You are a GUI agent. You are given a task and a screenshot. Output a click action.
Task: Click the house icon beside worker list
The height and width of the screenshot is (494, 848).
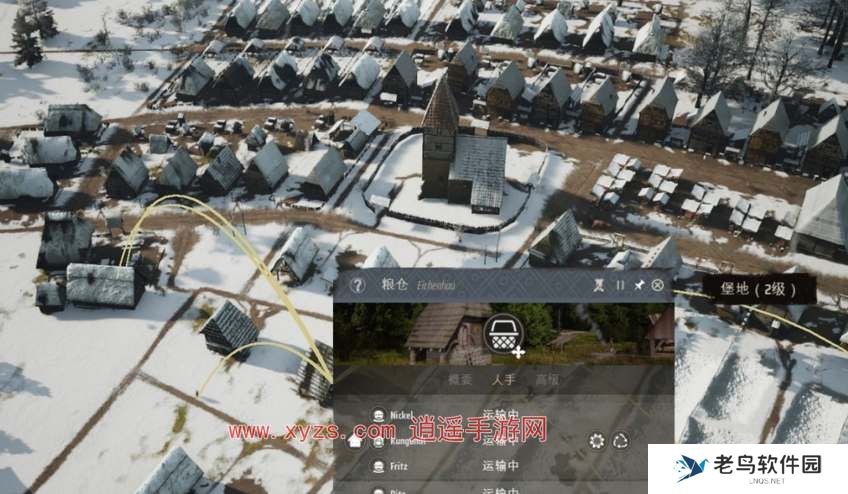point(354,441)
